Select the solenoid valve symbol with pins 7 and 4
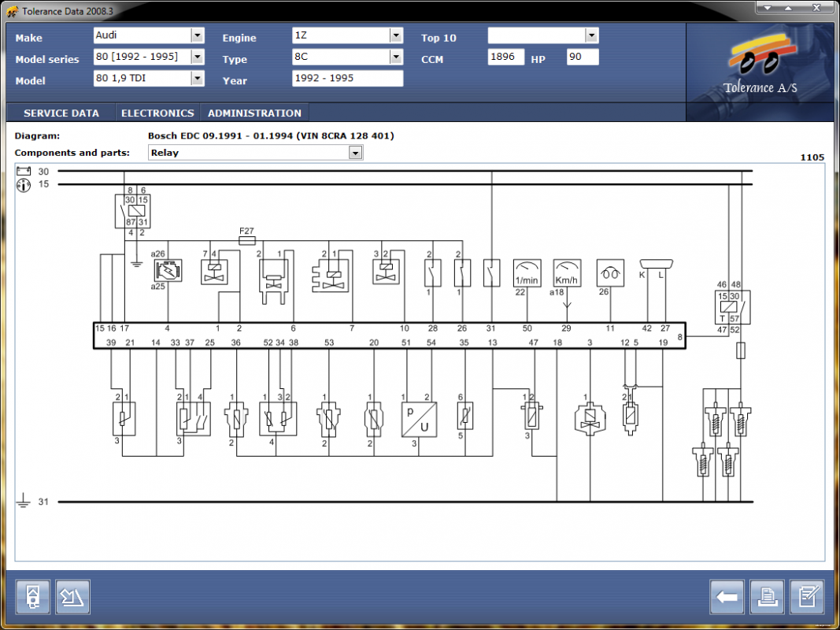840x630 pixels. [x=214, y=272]
